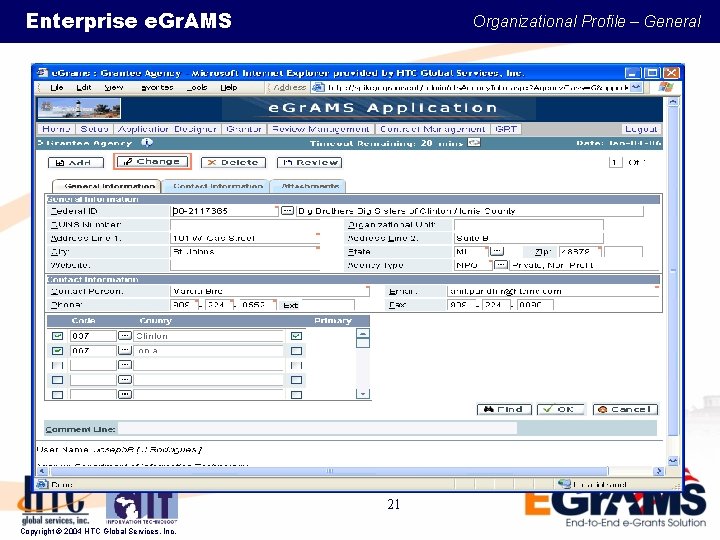This screenshot has height=540, width=720.
Task: Open the browser Help menu
Action: (x=229, y=87)
